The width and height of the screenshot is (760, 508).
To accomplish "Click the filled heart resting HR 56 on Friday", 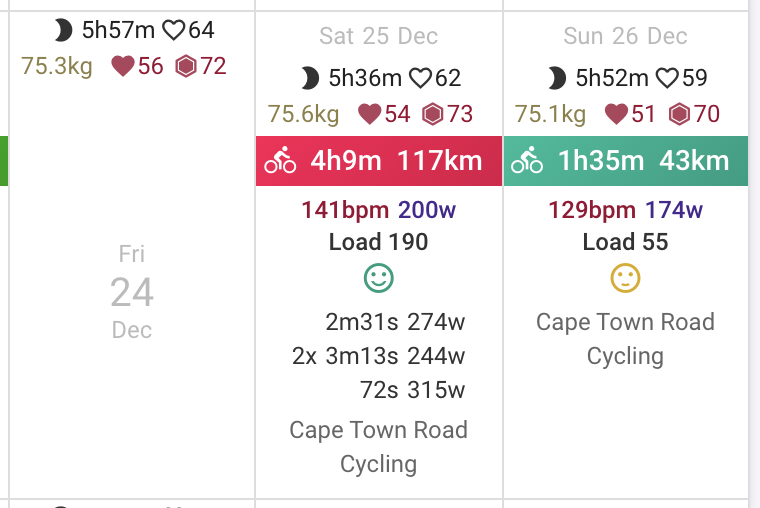I will tap(123, 66).
